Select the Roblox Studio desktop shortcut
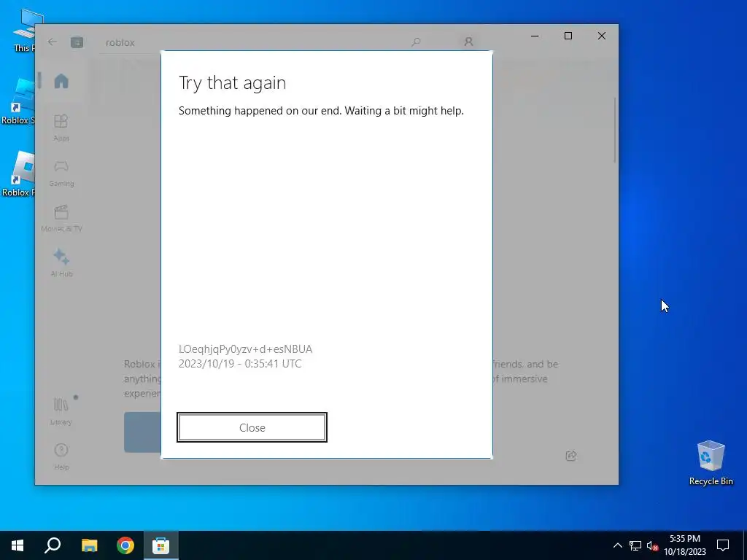Screen dimensions: 747x560 [18, 101]
